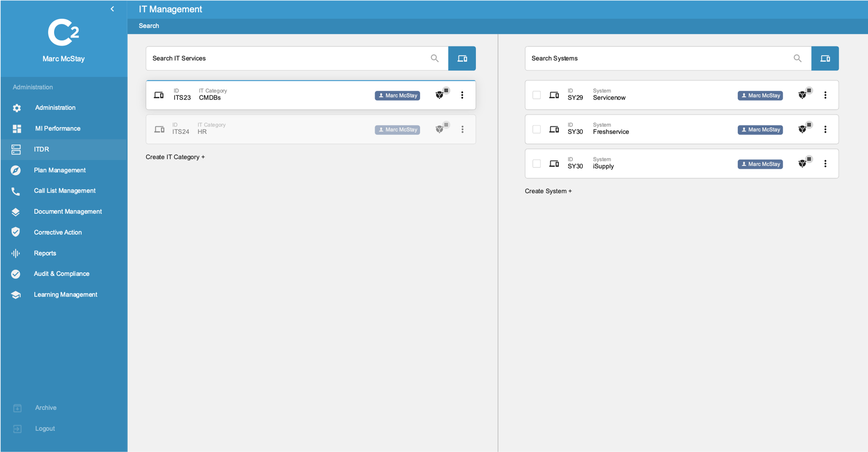Click Reports sidebar icon
Screen dimensions: 868x452
tap(16, 253)
